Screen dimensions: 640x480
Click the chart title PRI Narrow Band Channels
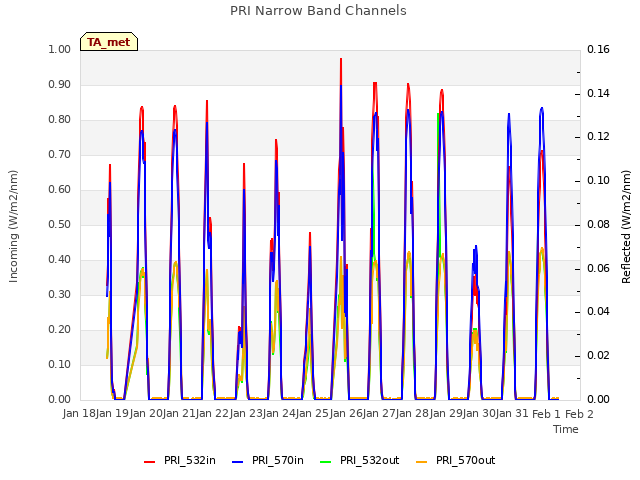(318, 11)
